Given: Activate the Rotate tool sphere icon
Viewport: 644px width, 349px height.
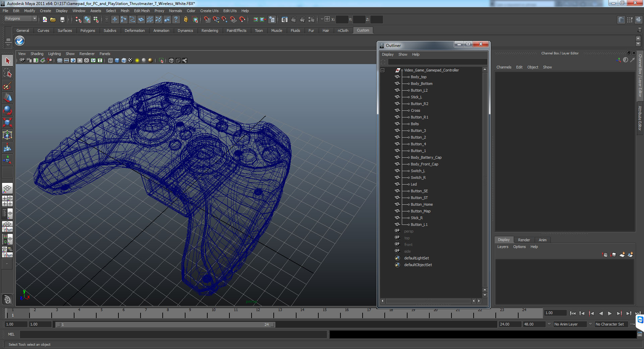Looking at the screenshot, I should pyautogui.click(x=7, y=110).
